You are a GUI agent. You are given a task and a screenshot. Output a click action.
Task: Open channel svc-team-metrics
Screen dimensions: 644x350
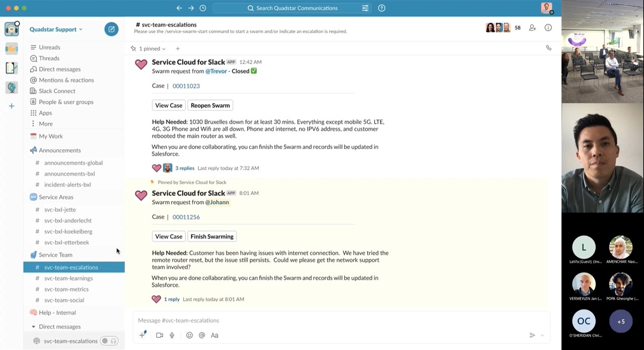(x=66, y=289)
